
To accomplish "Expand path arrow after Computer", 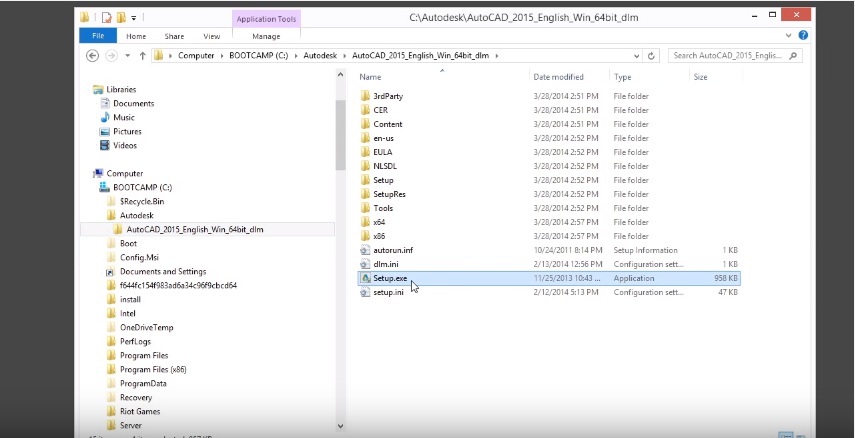I will click(221, 56).
